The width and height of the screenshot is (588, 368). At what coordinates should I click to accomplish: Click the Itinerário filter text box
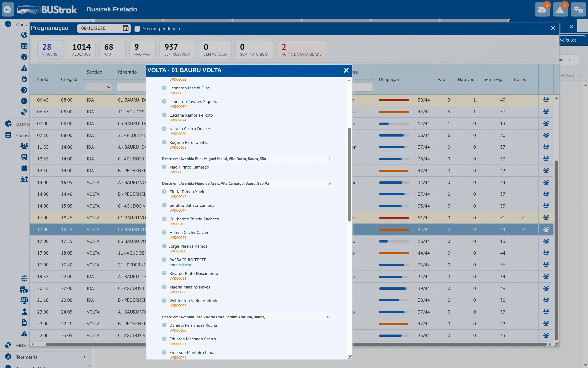pyautogui.click(x=131, y=87)
